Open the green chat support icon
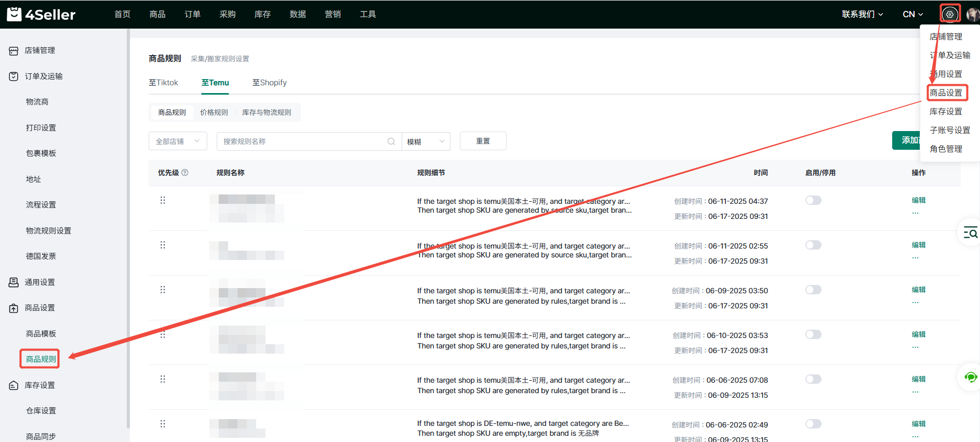Screen dimensions: 980x442 pos(970,378)
